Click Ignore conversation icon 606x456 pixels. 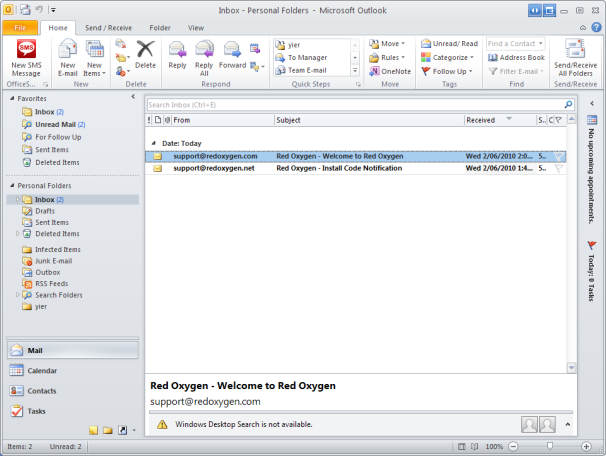(x=121, y=44)
